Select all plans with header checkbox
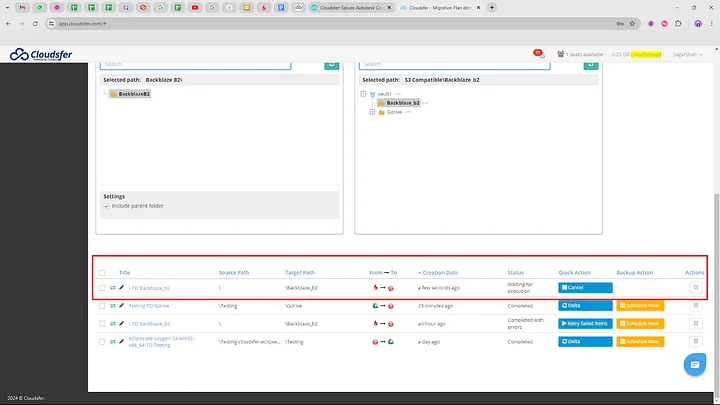The height and width of the screenshot is (405, 720). [102, 273]
